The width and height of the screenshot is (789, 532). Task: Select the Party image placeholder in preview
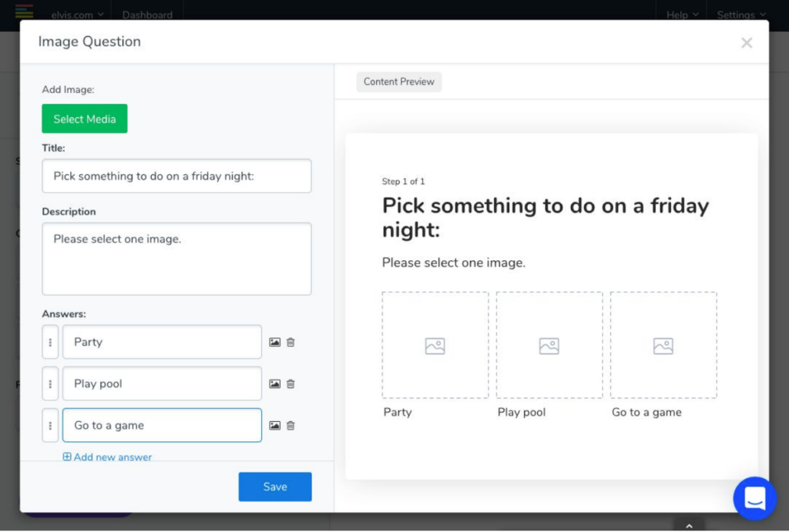coord(435,345)
